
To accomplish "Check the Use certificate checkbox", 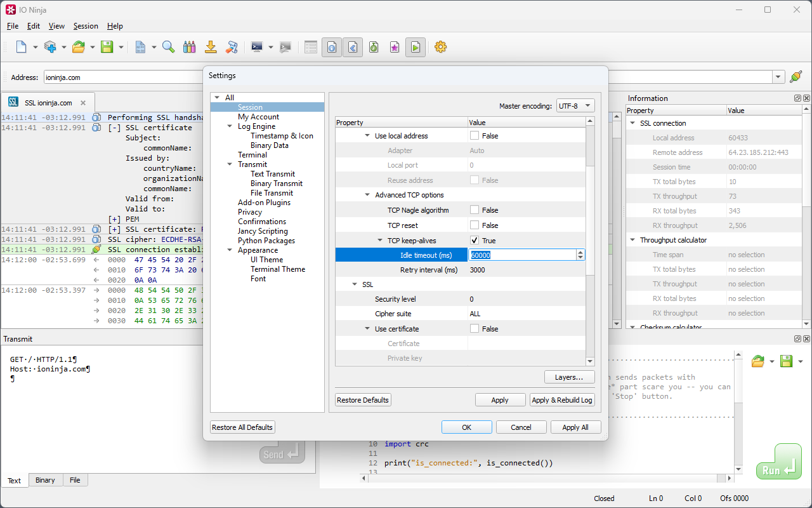I will click(475, 329).
